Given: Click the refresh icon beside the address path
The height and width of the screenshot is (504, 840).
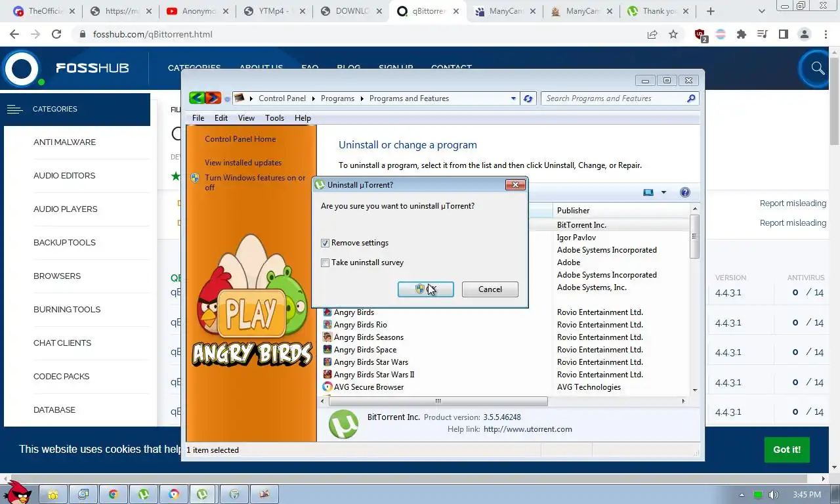Looking at the screenshot, I should pos(528,98).
